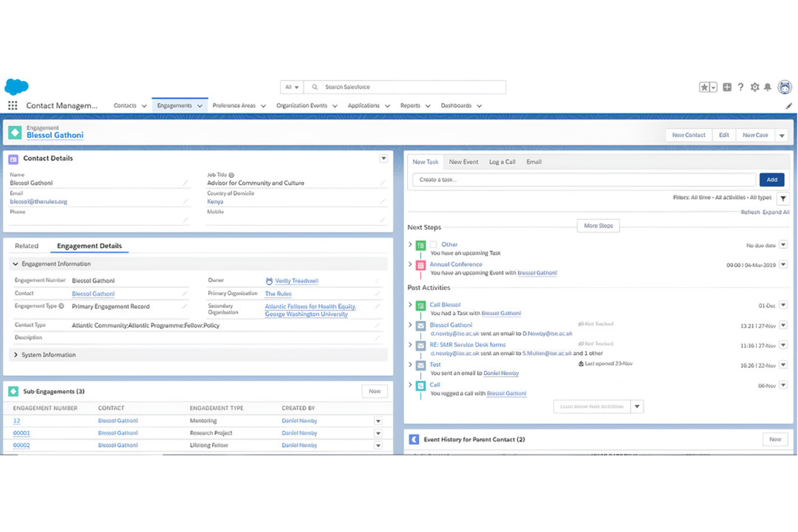Toggle the favorite star for this record
Image resolution: width=798 pixels, height=532 pixels.
point(704,86)
